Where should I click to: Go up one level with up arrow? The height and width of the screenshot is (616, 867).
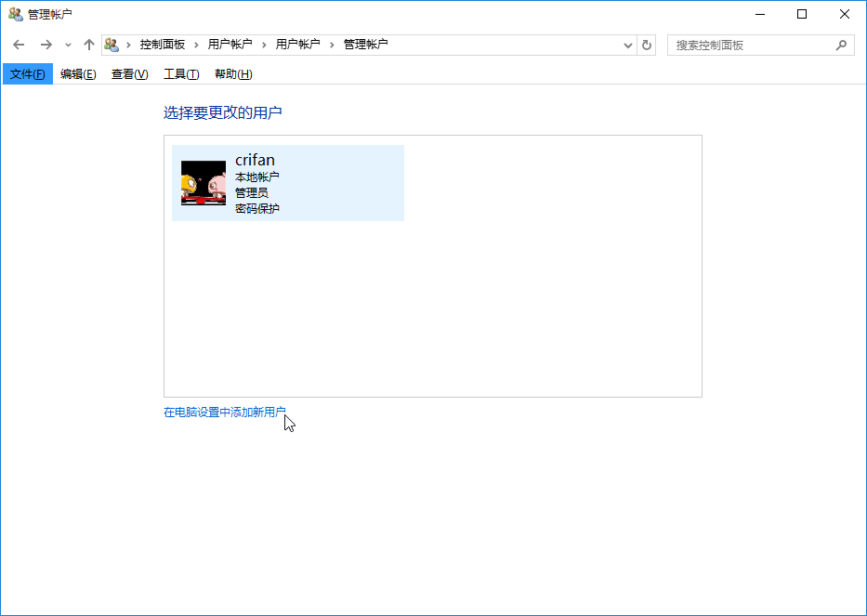click(x=88, y=45)
